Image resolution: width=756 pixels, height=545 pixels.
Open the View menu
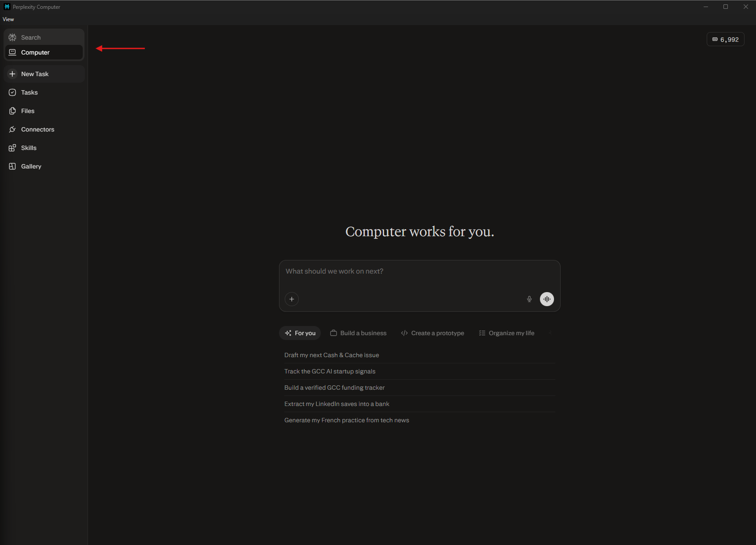8,19
